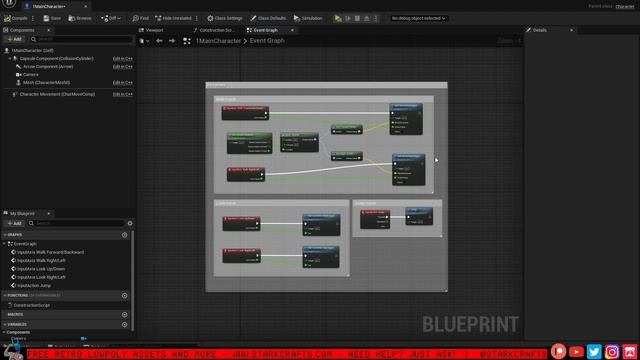Navigate forward in graph history
640x360 pixels.
click(172, 41)
